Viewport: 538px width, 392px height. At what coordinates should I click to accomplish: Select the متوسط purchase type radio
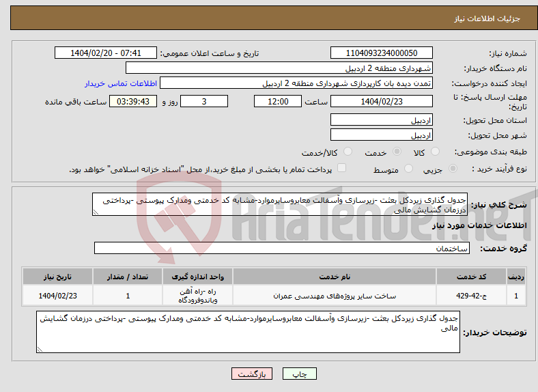click(409, 169)
